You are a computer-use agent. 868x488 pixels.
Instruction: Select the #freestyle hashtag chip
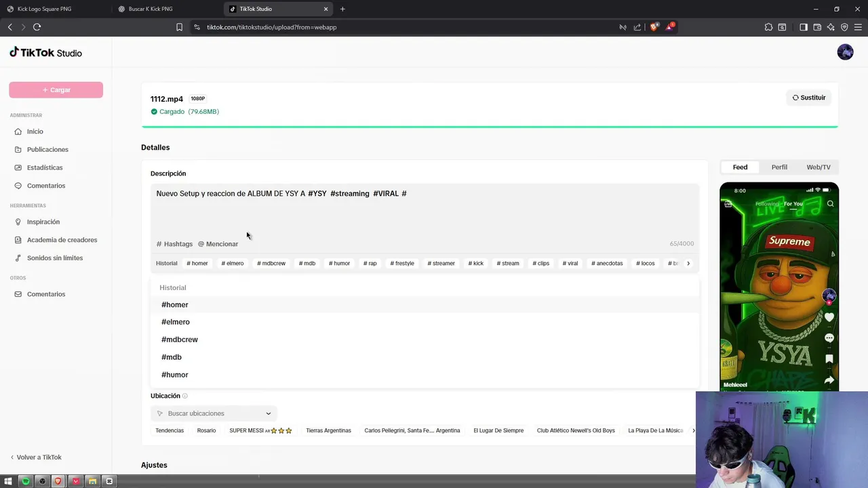point(402,263)
